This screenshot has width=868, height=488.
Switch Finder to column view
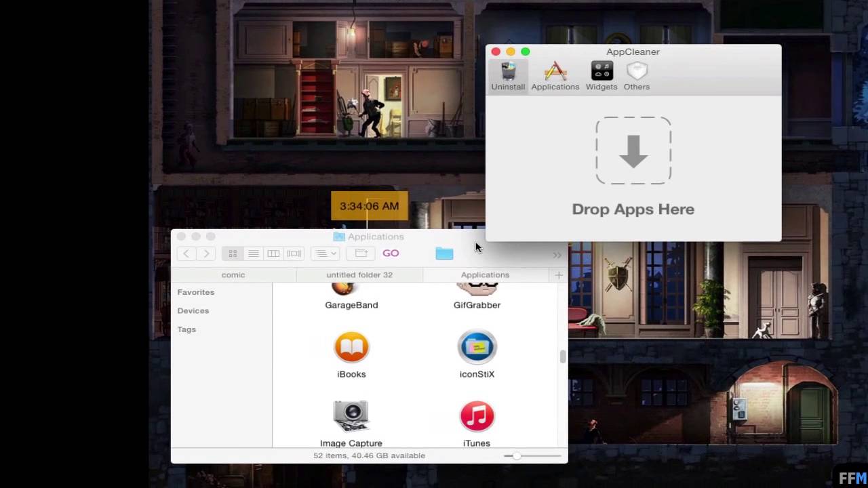point(273,253)
